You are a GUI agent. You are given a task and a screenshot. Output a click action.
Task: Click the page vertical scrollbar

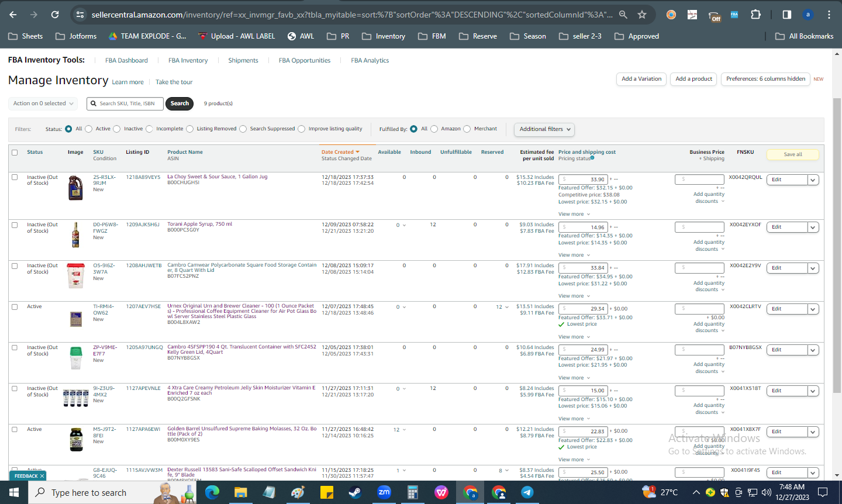pyautogui.click(x=837, y=246)
